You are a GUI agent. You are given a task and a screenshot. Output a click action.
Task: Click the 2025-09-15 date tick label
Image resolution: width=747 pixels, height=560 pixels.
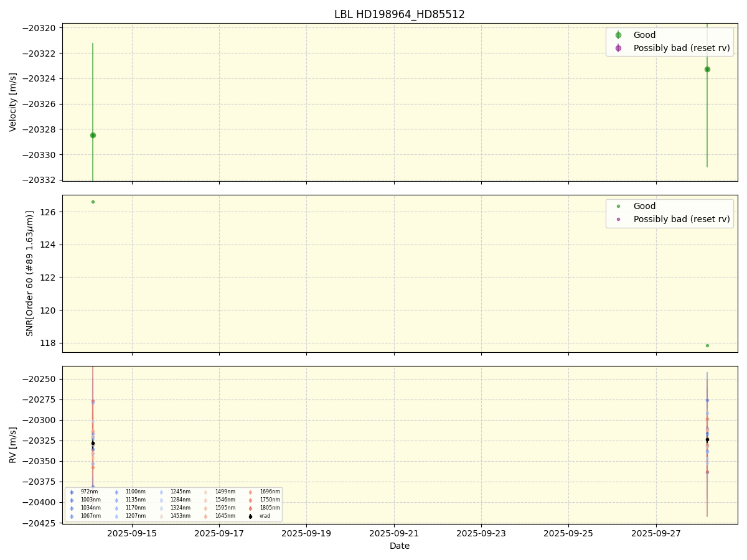pos(132,533)
